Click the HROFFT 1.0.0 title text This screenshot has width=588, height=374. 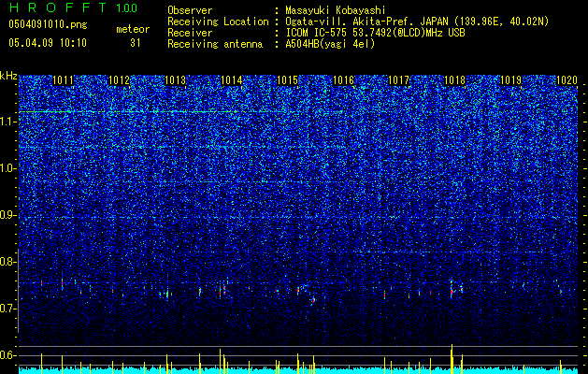pyautogui.click(x=74, y=7)
